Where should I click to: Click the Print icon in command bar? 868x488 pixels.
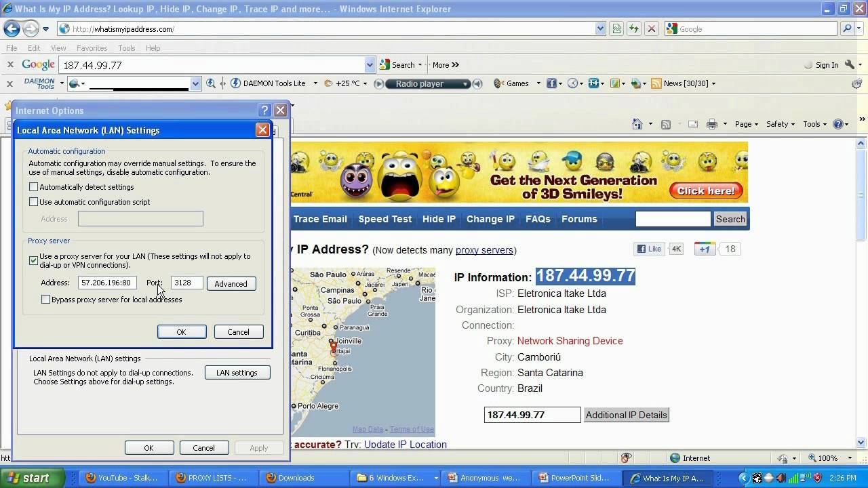711,124
